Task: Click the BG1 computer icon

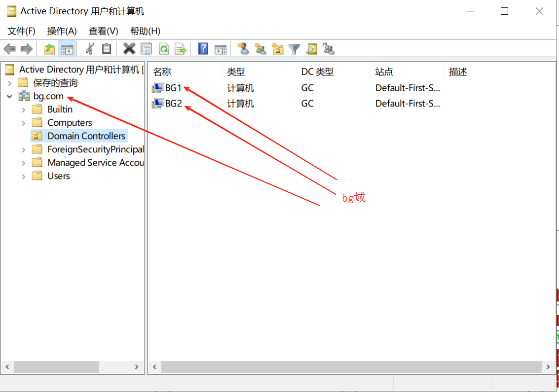Action: (157, 88)
